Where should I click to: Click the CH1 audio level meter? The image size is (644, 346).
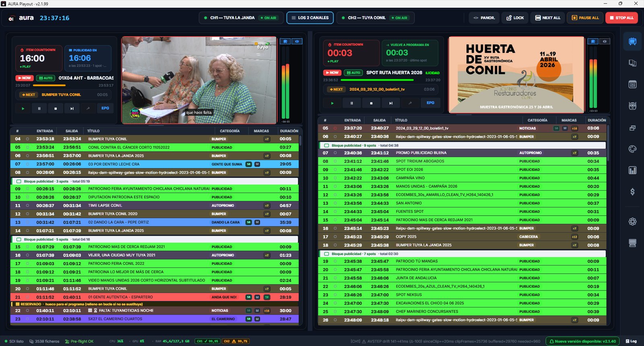(x=285, y=83)
